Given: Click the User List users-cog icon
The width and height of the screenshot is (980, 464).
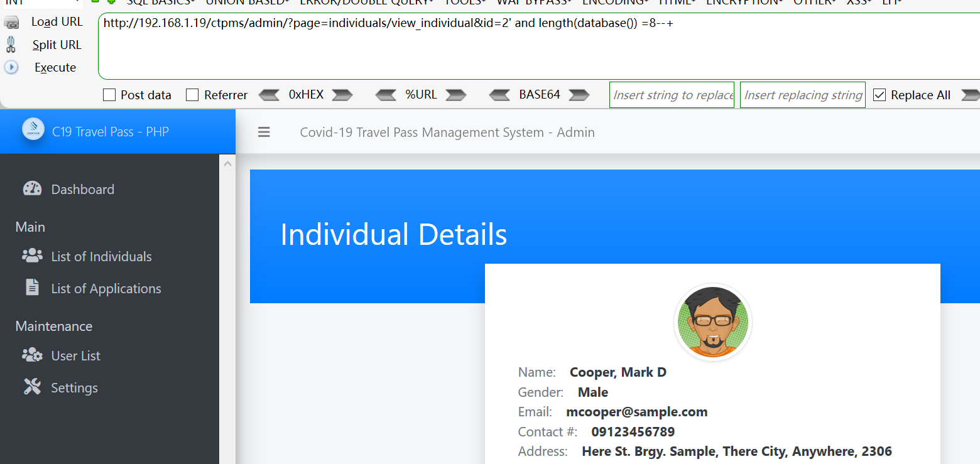Looking at the screenshot, I should coord(32,355).
